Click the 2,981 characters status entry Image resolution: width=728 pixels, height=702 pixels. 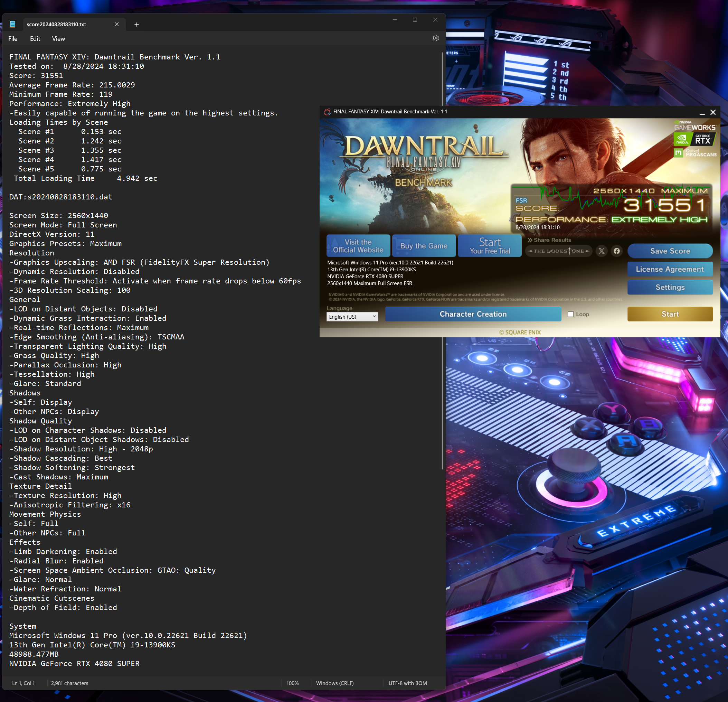(x=69, y=683)
